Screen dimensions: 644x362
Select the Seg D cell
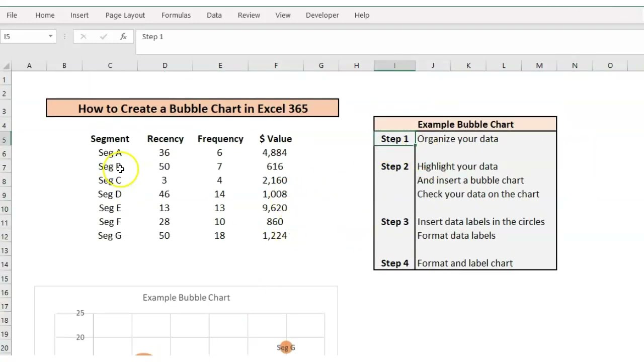point(110,194)
